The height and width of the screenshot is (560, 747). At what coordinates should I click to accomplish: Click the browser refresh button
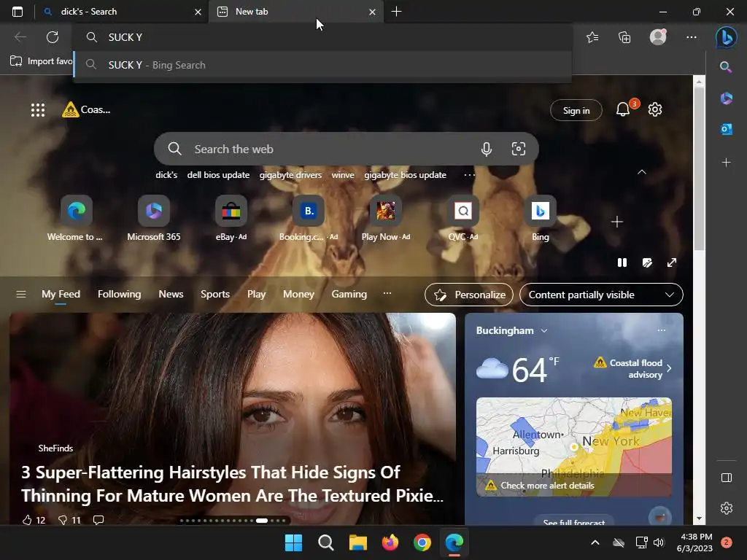[x=53, y=37]
